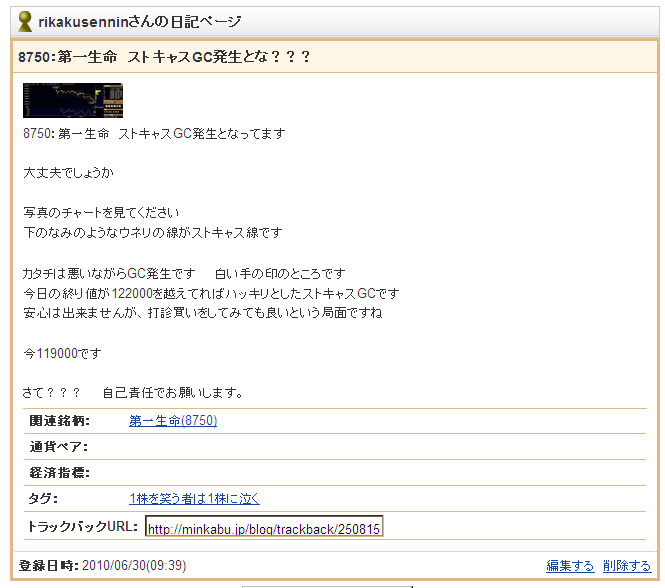The image size is (665, 588).
Task: Click the line beginning 今日の終り値が122000
Action: coord(211,293)
